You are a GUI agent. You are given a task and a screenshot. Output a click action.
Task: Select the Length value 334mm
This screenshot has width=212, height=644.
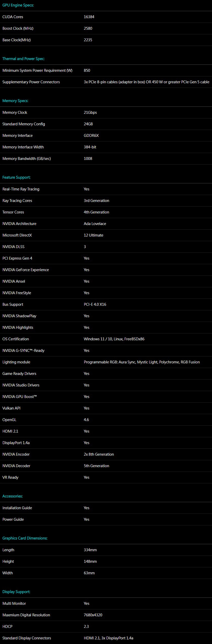coord(90,550)
